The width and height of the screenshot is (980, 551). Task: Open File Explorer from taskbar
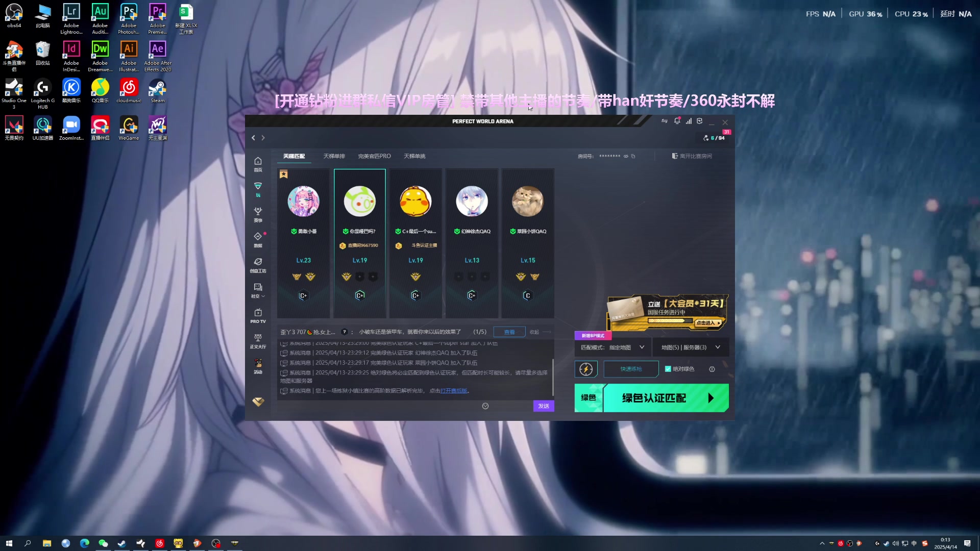(46, 543)
